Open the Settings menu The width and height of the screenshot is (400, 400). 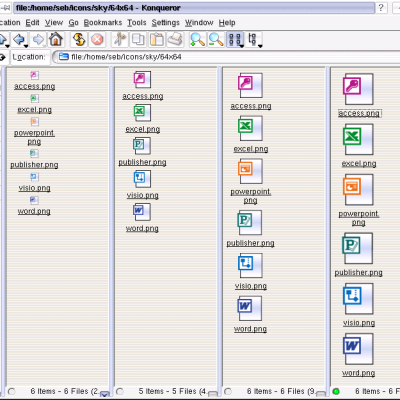click(166, 23)
